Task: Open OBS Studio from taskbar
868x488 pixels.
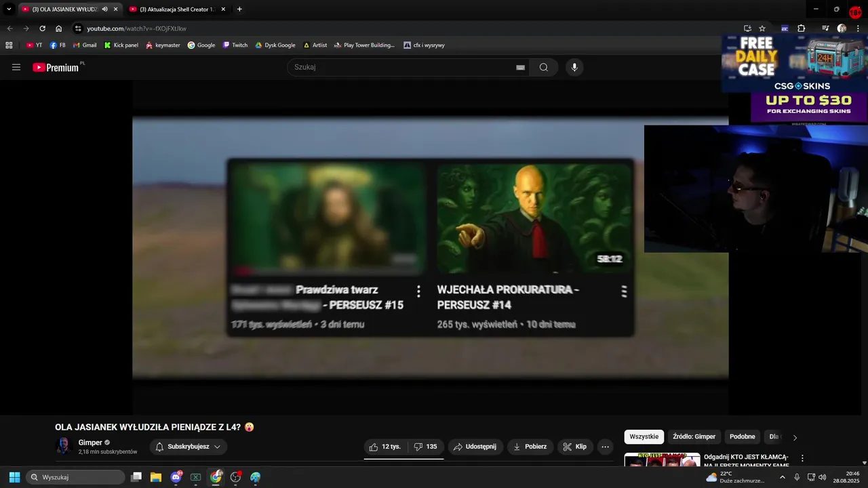Action: coord(235,477)
